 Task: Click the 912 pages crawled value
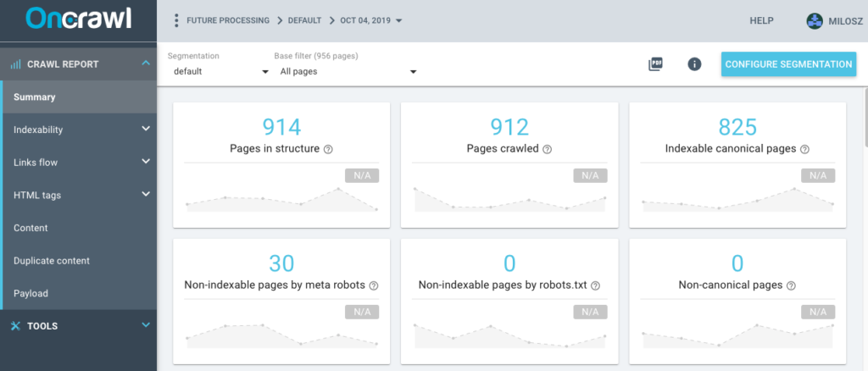point(509,127)
